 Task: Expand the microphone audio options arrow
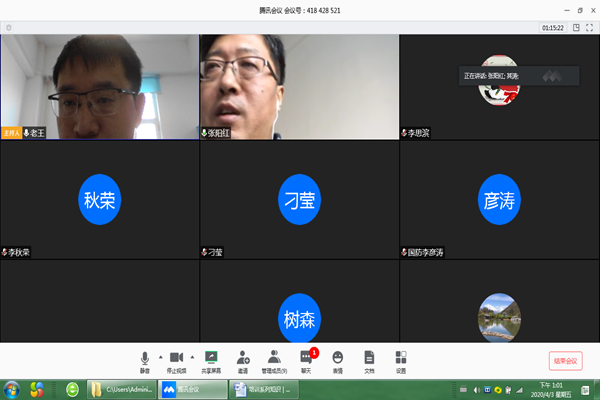click(161, 357)
